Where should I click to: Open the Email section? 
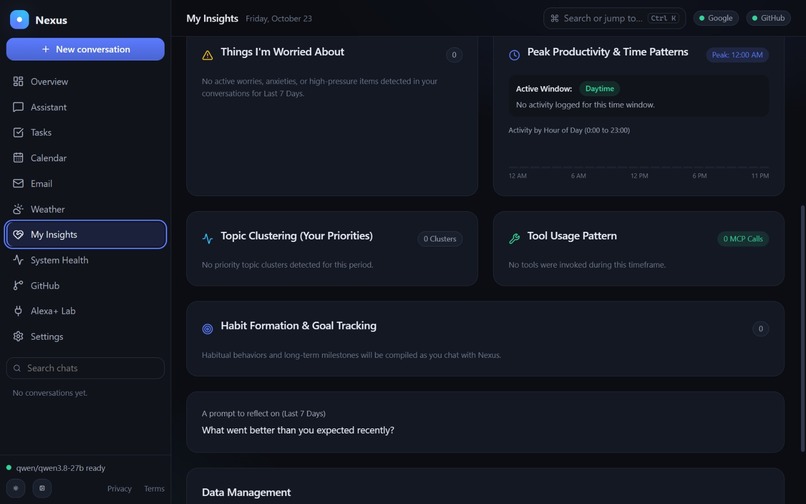pyautogui.click(x=85, y=184)
